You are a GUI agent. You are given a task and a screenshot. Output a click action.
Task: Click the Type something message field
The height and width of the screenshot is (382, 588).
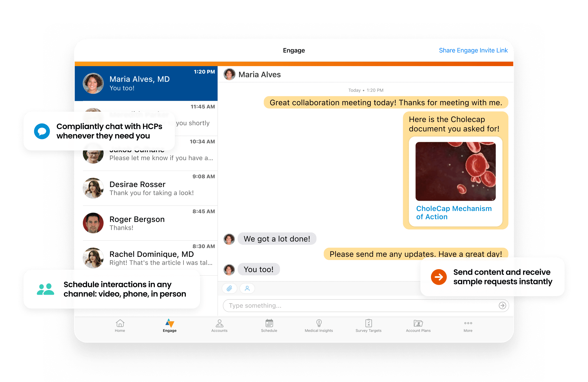coord(362,306)
